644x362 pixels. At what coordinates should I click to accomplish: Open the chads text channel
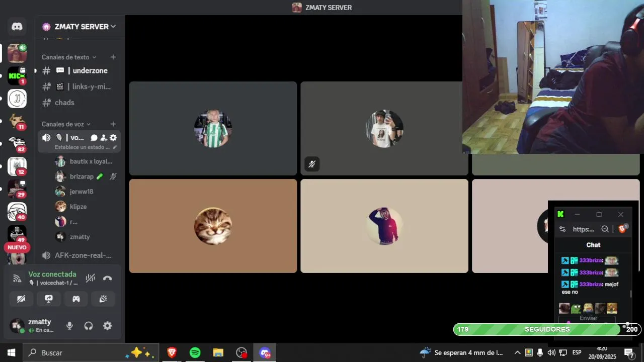pyautogui.click(x=79, y=103)
